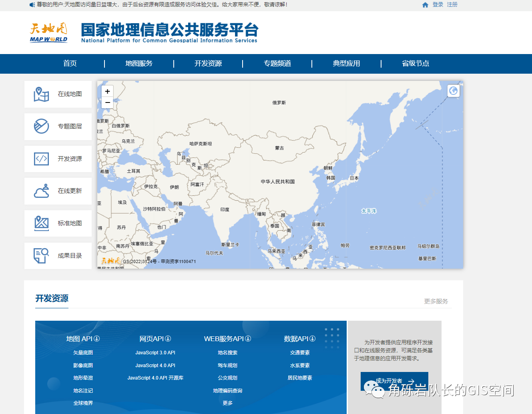The width and height of the screenshot is (532, 414).
Task: Click the 在线更新 cloud icon
Action: [x=41, y=191]
